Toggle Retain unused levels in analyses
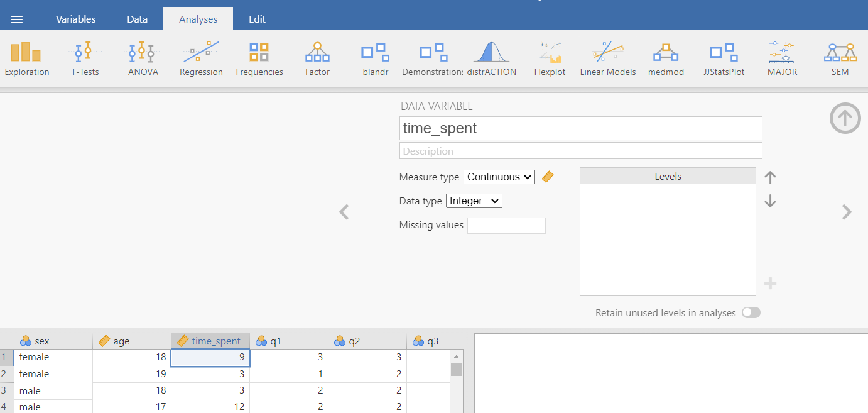Image resolution: width=868 pixels, height=413 pixels. [x=751, y=312]
